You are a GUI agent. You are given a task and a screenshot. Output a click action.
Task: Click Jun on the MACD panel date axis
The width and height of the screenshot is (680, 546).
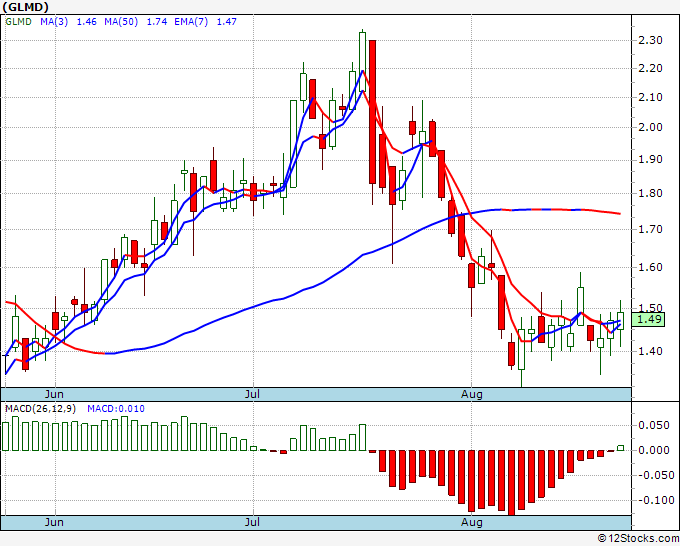pos(54,522)
